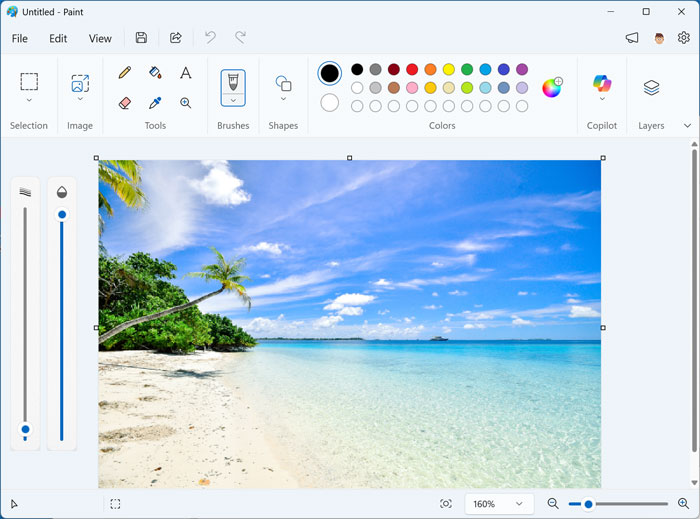700x519 pixels.
Task: Pick the green color swatch
Action: point(467,69)
